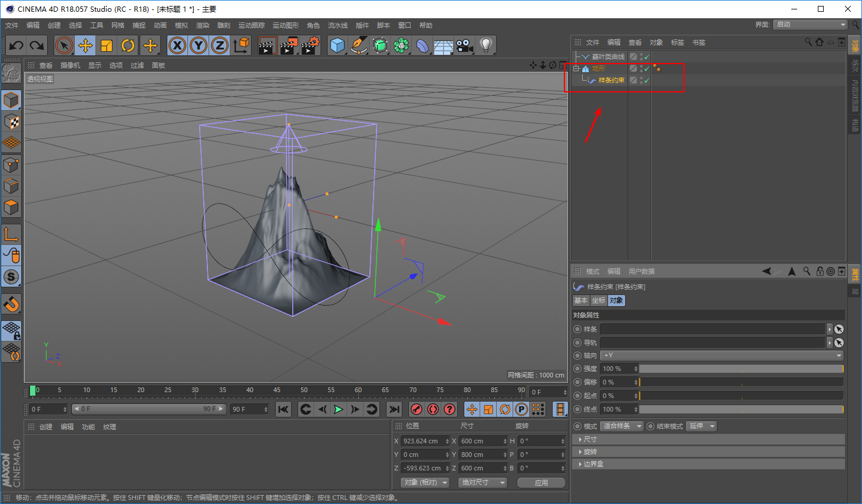This screenshot has width=862, height=504.
Task: Click the green subdivision surface generator icon
Action: 380,45
